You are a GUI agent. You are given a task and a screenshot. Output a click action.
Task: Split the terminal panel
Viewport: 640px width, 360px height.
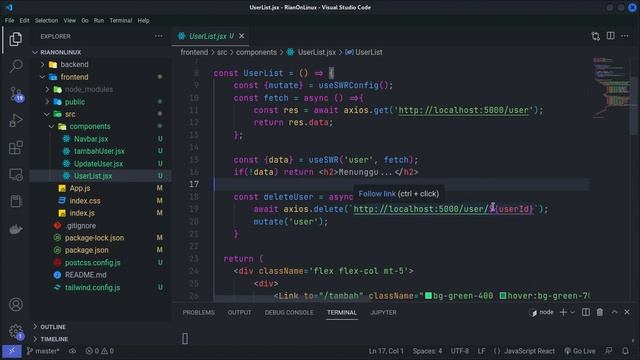coord(586,312)
